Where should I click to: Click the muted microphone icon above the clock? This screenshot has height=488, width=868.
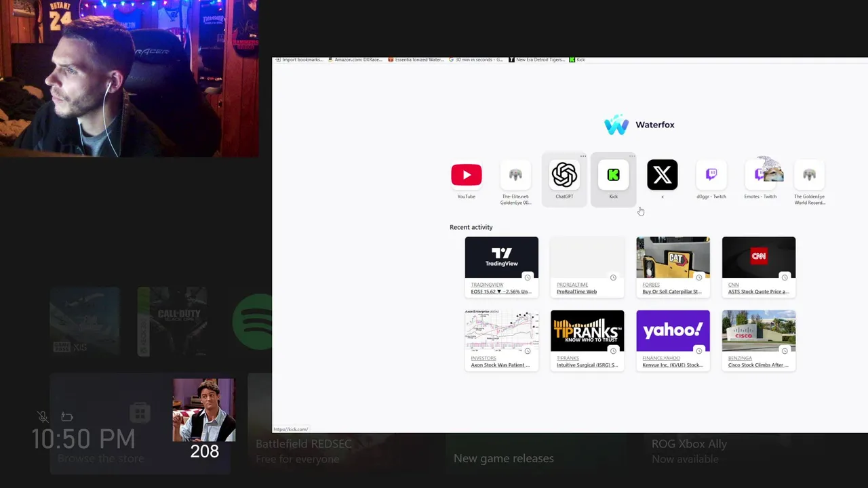tap(42, 416)
